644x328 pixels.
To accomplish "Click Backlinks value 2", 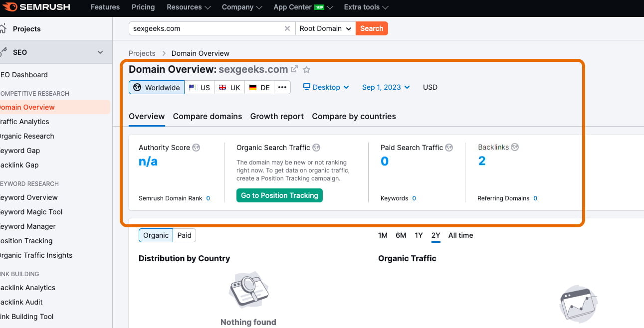I will pos(482,161).
